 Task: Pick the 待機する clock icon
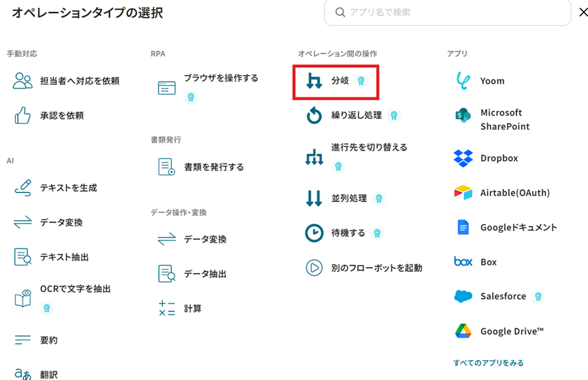[314, 233]
